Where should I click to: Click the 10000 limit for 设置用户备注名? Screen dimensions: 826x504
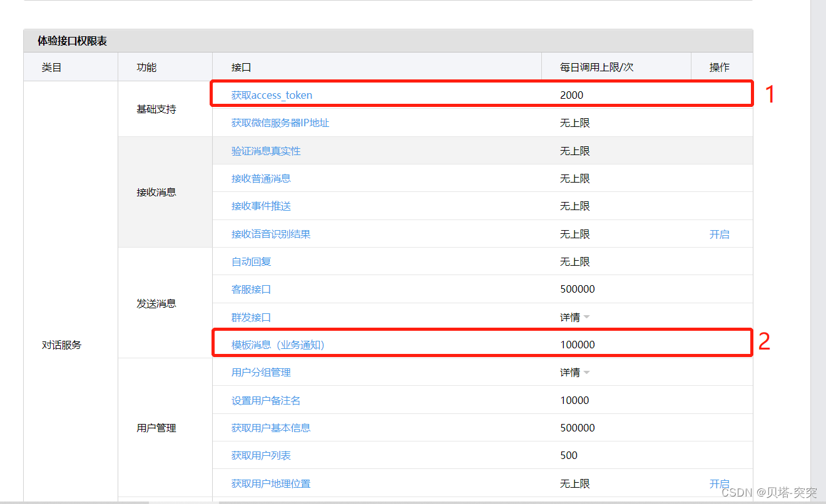click(574, 400)
